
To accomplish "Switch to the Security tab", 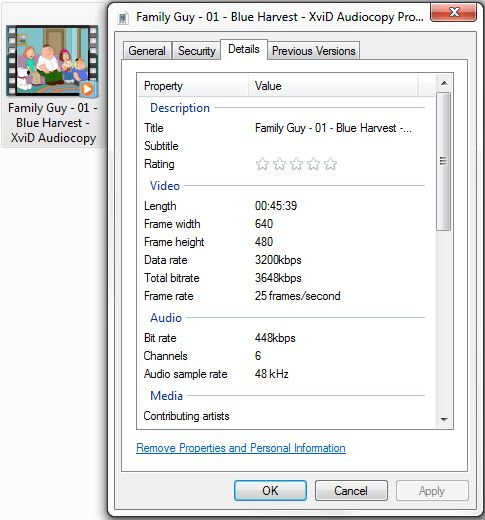I will click(196, 51).
